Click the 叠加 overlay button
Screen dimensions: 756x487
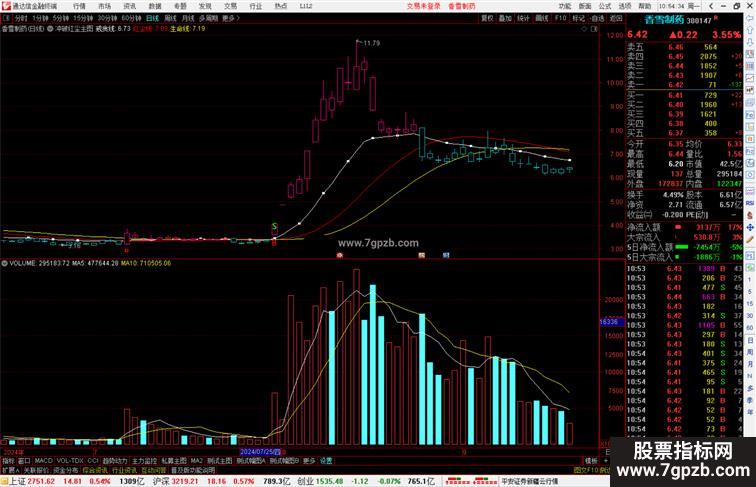[x=505, y=18]
